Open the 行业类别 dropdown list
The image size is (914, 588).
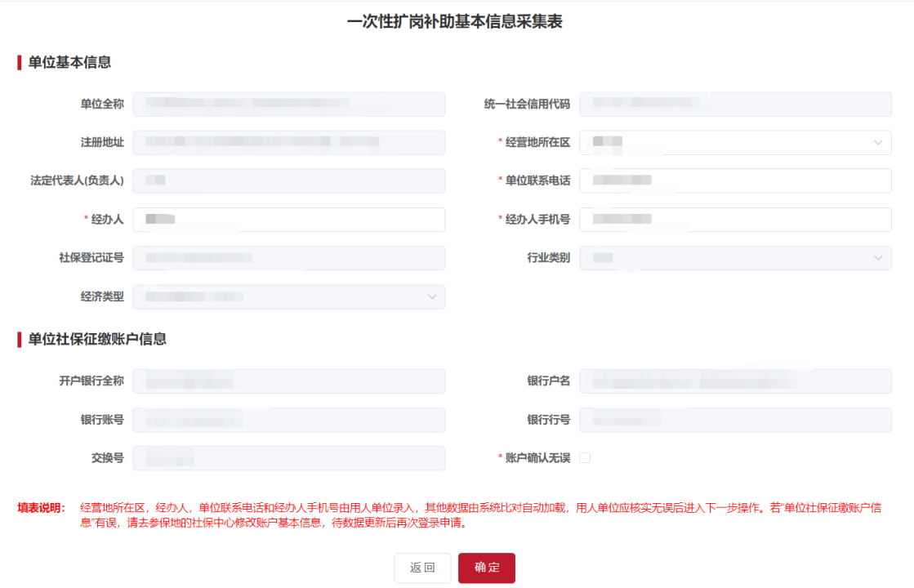click(x=735, y=258)
